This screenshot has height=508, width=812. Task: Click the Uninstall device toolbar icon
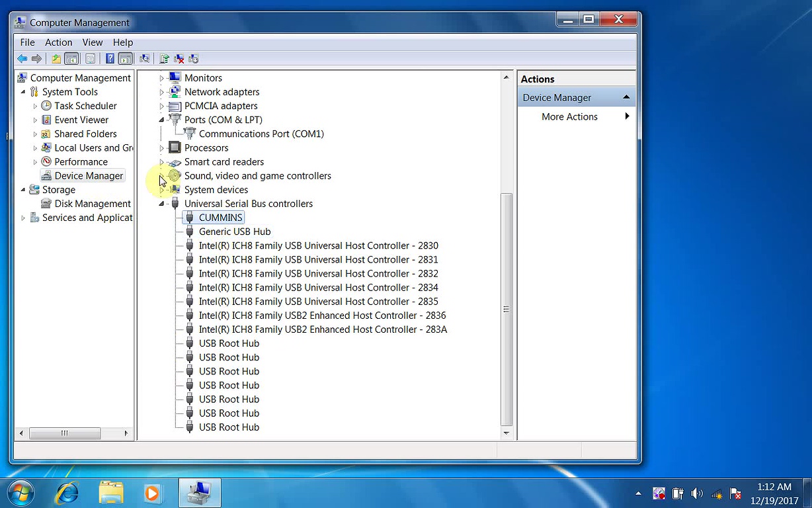click(x=179, y=59)
